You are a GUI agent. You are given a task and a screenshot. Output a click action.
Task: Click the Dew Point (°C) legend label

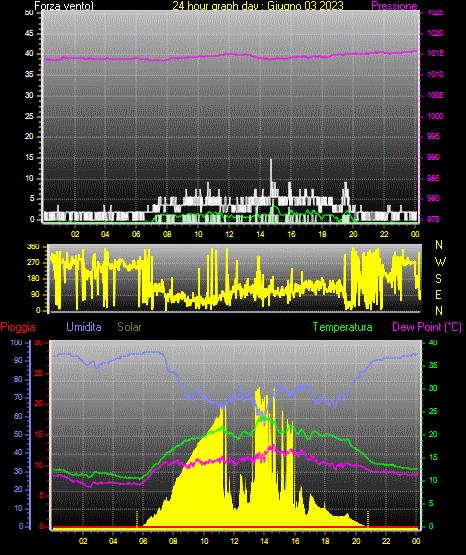coord(427,327)
